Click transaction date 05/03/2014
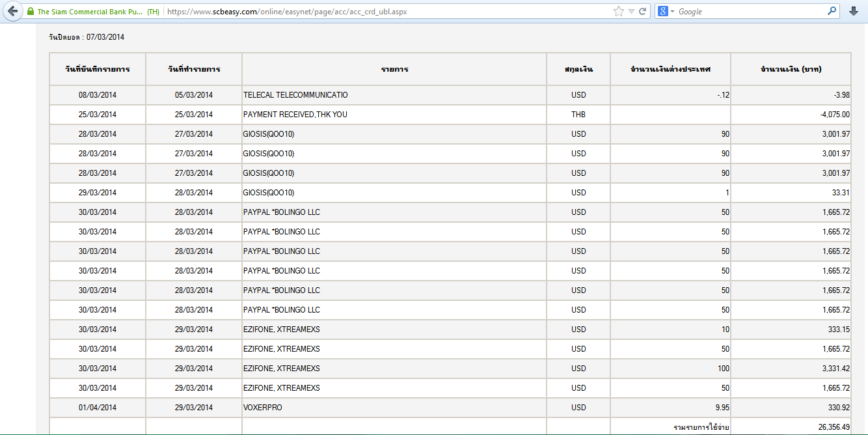This screenshot has height=435, width=868. point(194,95)
